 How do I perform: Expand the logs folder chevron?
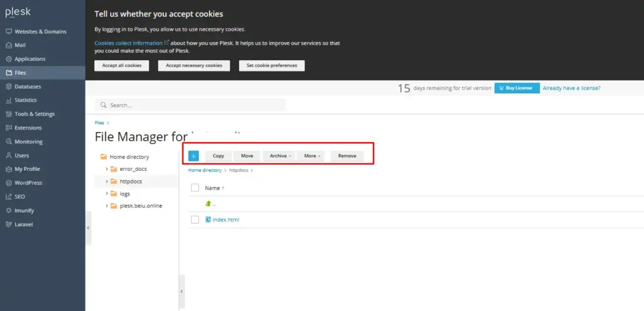click(107, 194)
